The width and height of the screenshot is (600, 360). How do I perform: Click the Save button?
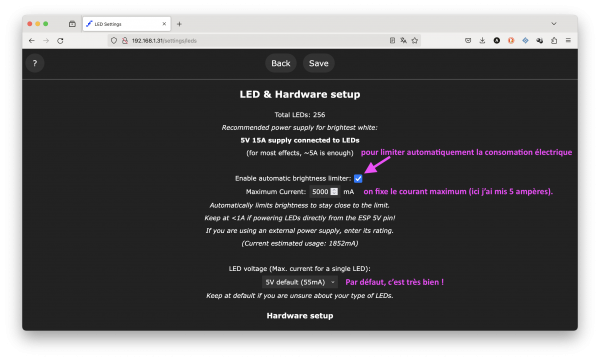pyautogui.click(x=319, y=64)
